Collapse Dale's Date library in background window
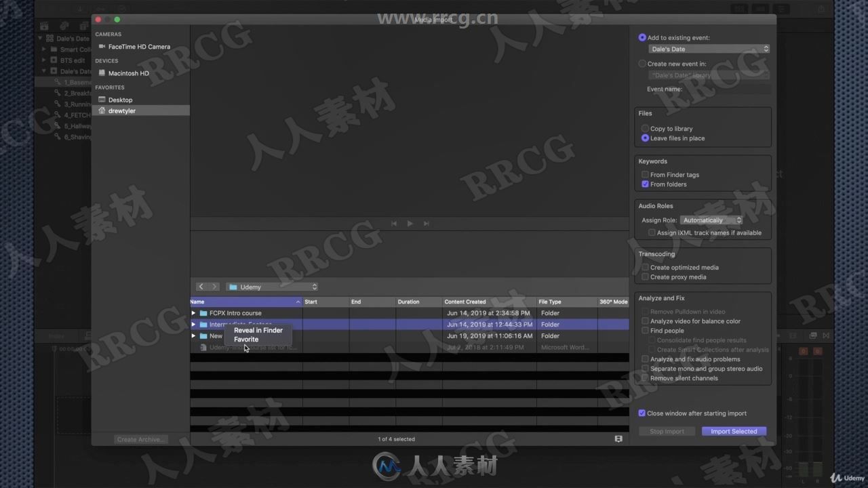 (x=40, y=39)
